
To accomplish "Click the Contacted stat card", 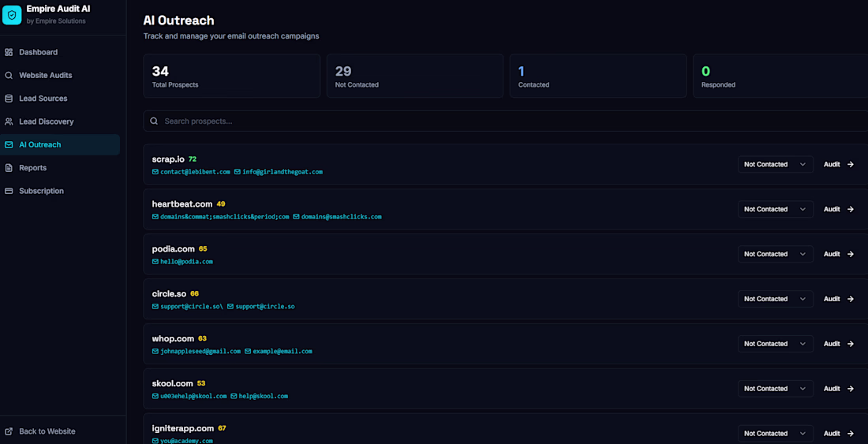I will point(598,76).
